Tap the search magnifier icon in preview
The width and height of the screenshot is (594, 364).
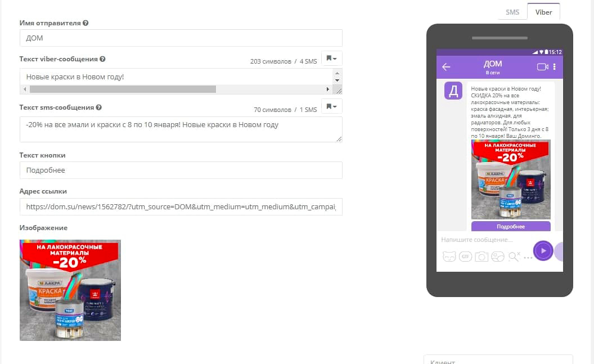point(514,257)
